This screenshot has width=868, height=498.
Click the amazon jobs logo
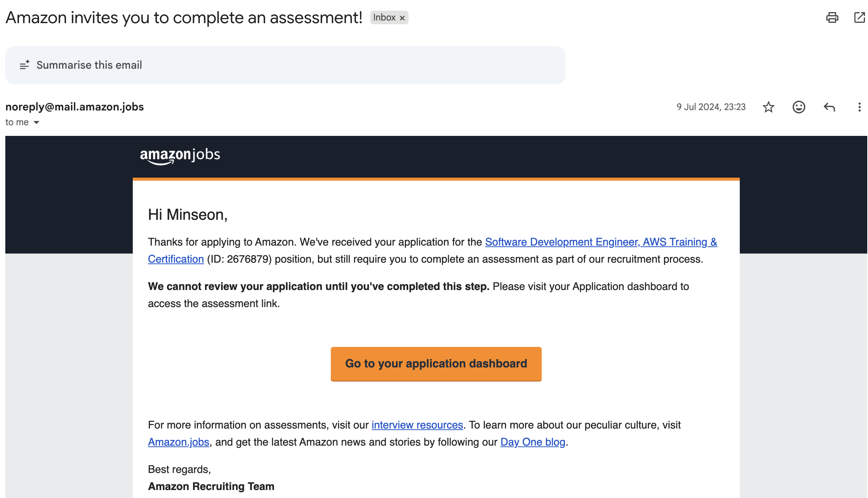180,156
